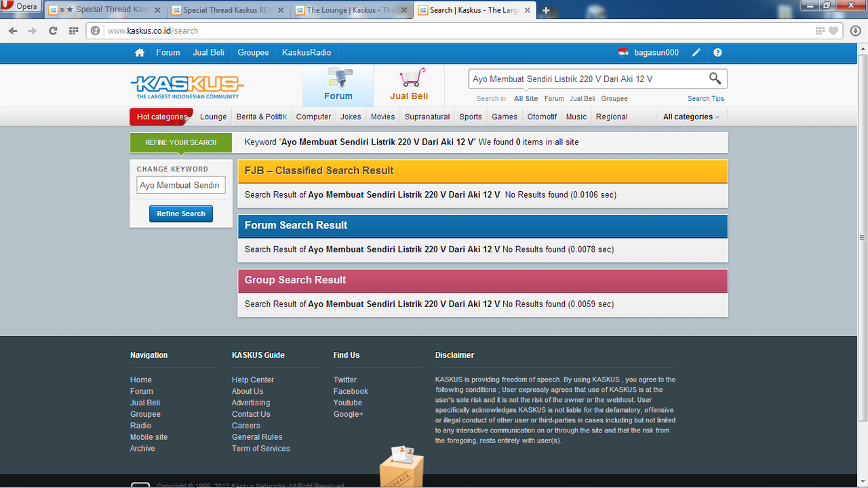Click the vertical scrollbar
This screenshot has width=868, height=488.
pos(862,237)
